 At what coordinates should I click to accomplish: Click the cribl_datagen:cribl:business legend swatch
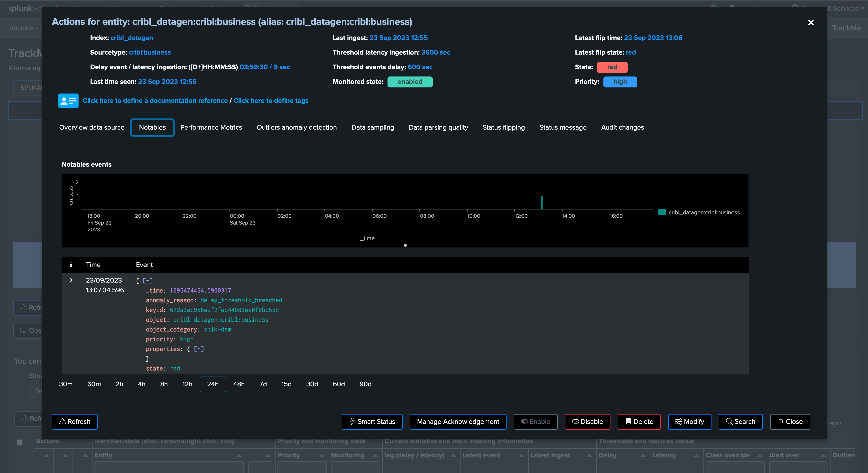tap(662, 212)
